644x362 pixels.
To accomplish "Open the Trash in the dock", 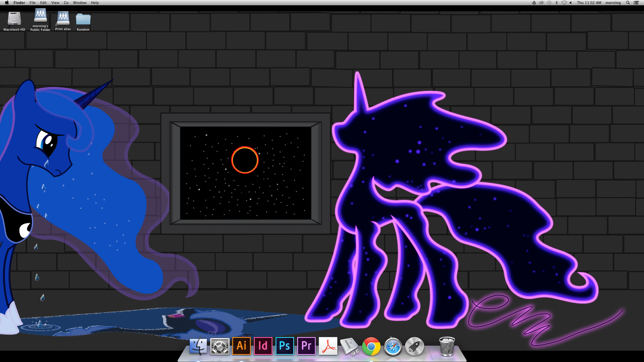I will [447, 346].
